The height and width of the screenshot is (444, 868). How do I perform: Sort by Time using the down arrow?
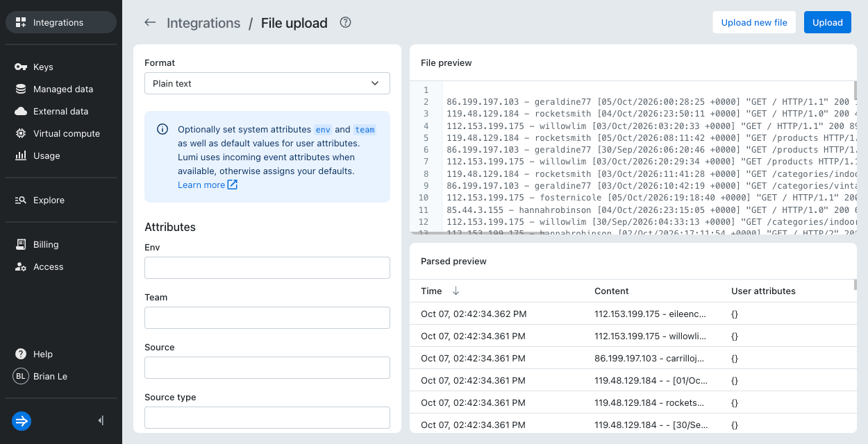456,291
